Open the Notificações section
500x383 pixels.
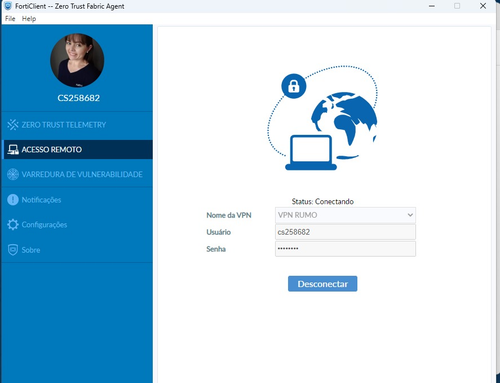tap(77, 200)
